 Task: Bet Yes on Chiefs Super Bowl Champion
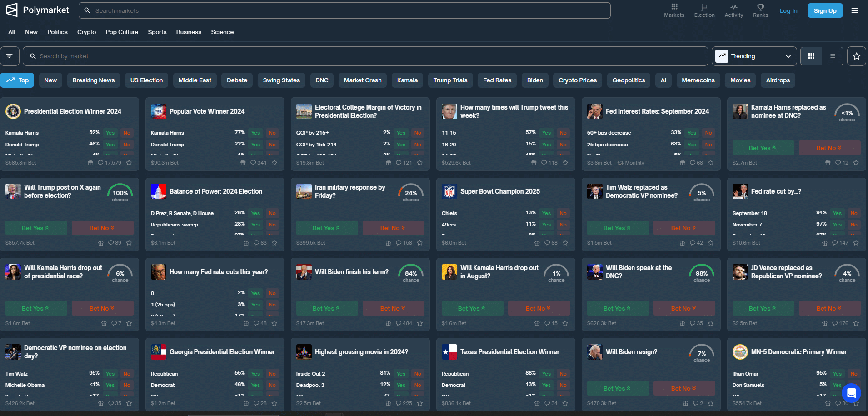pyautogui.click(x=546, y=213)
